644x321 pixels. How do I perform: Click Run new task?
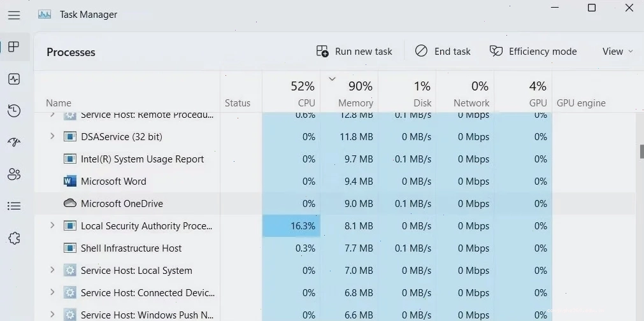354,52
